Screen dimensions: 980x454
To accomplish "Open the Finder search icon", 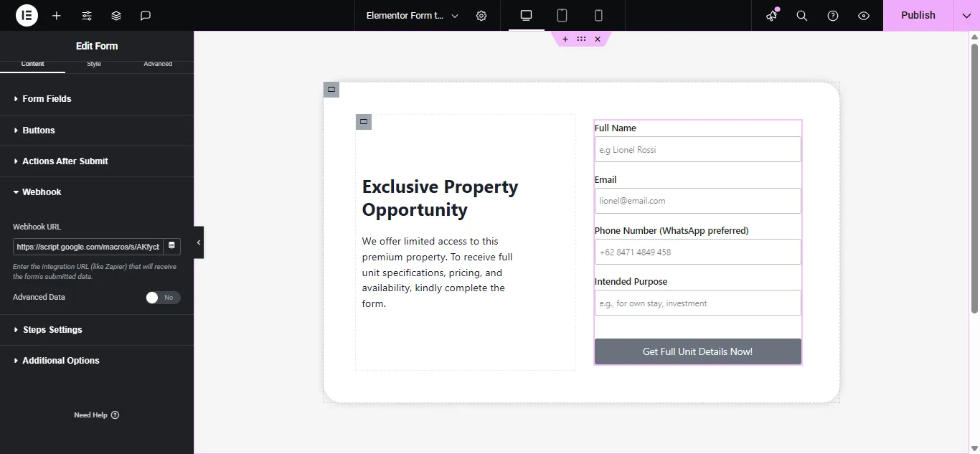I will pyautogui.click(x=802, y=16).
